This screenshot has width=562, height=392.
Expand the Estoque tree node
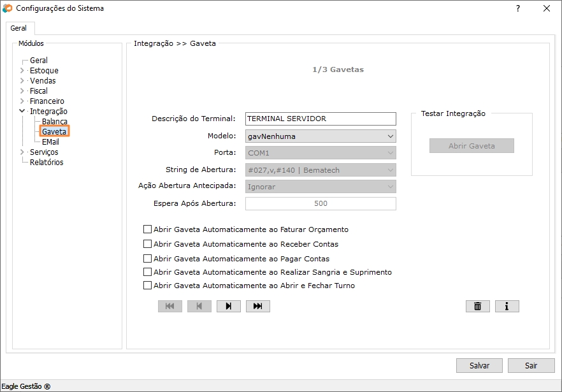(x=22, y=71)
